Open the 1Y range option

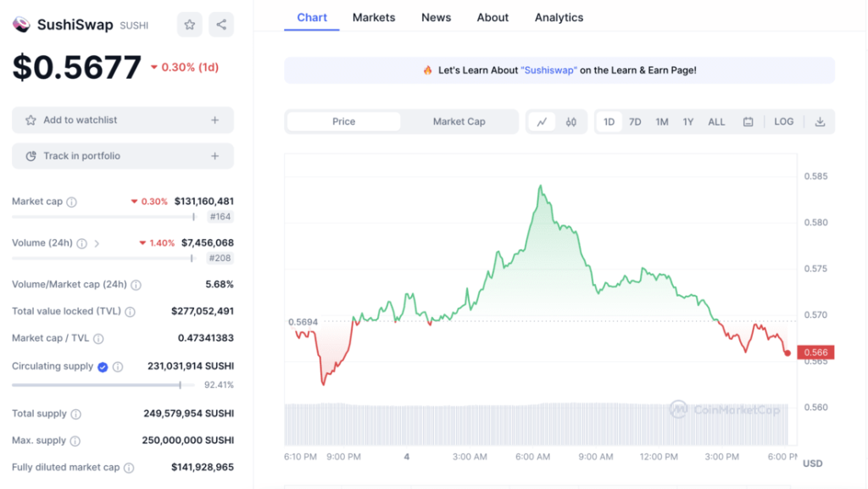pos(689,121)
